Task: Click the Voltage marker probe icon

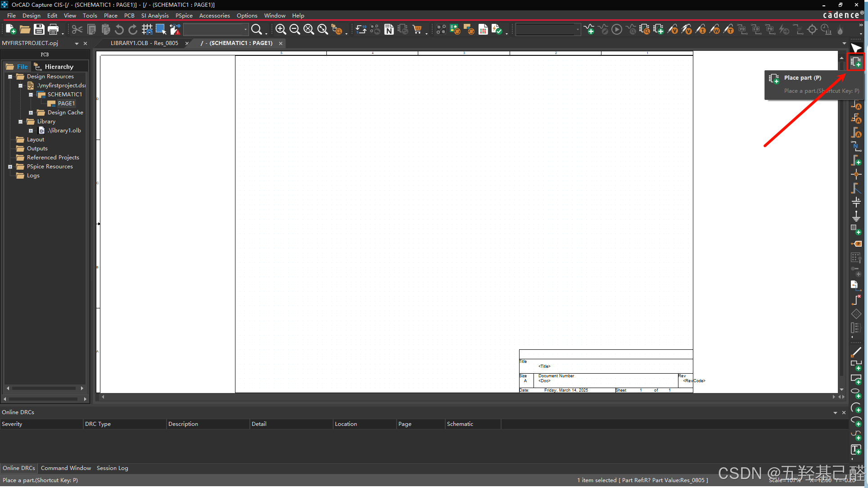Action: tap(673, 30)
